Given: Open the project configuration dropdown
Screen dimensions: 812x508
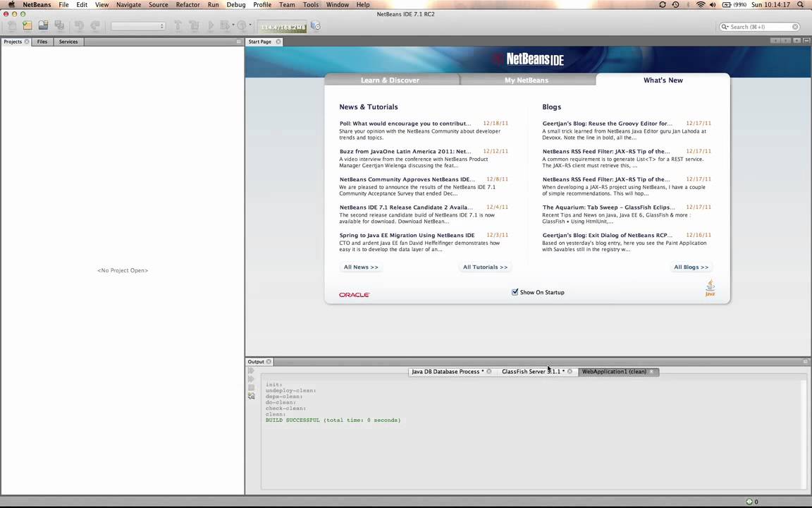Looking at the screenshot, I should click(x=138, y=26).
